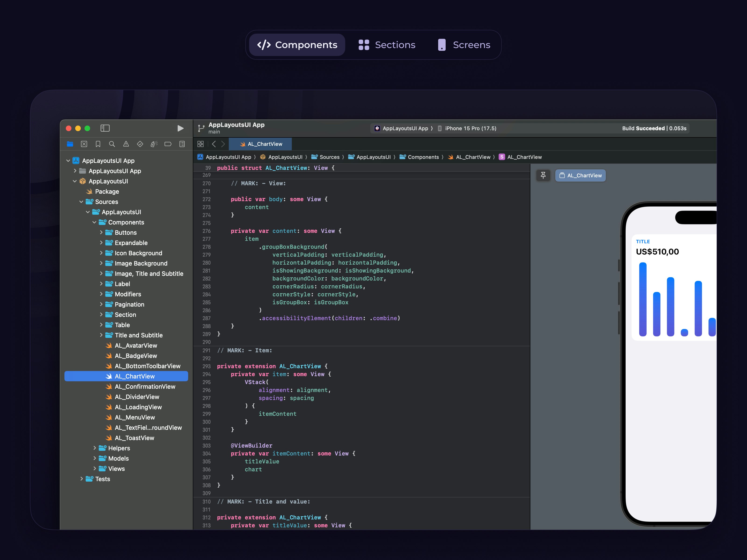Open the Report navigator icon
Viewport: 747px width, 560px height.
(x=182, y=144)
